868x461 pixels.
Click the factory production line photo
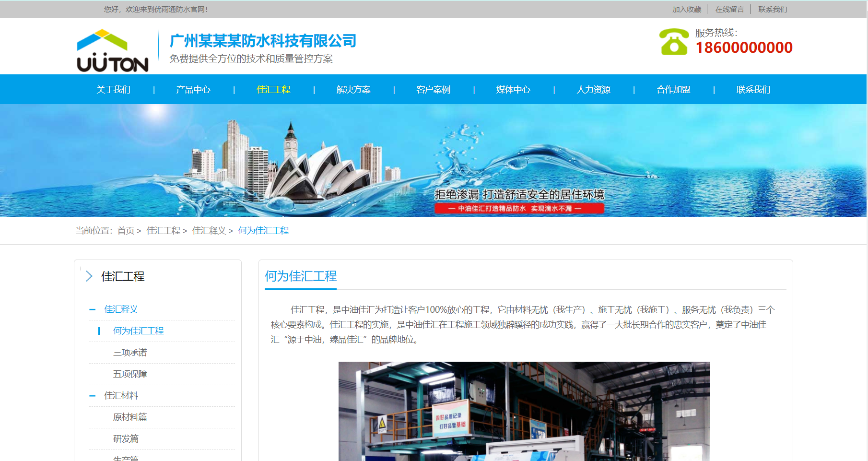[x=524, y=411]
